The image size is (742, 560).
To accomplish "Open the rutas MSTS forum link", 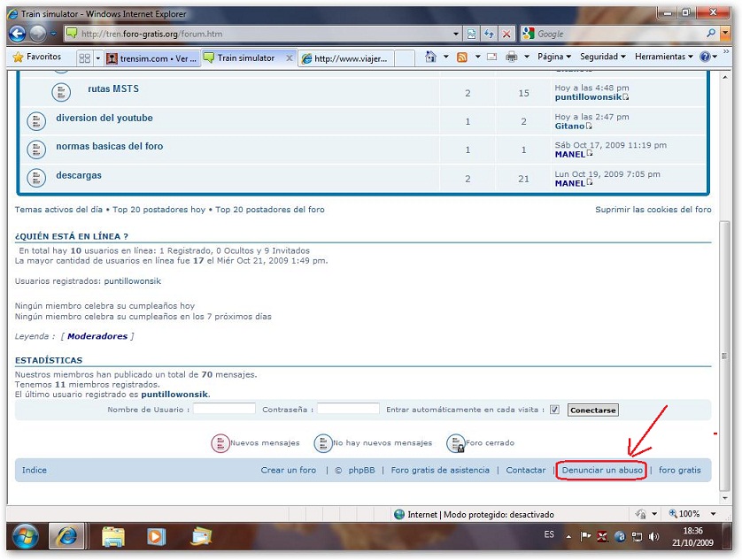I will tap(112, 89).
